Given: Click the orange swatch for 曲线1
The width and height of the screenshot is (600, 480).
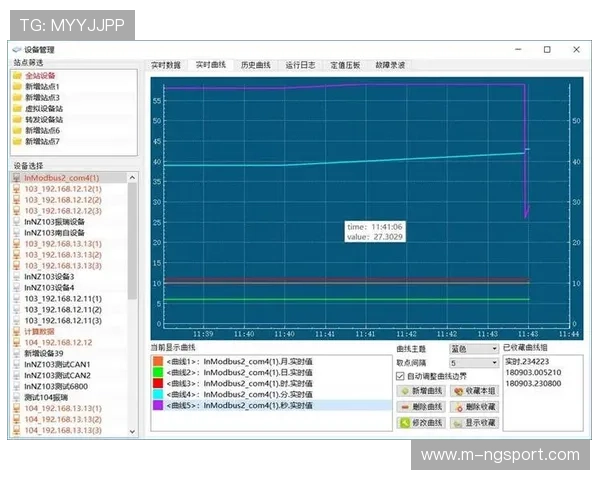Looking at the screenshot, I should coord(157,359).
